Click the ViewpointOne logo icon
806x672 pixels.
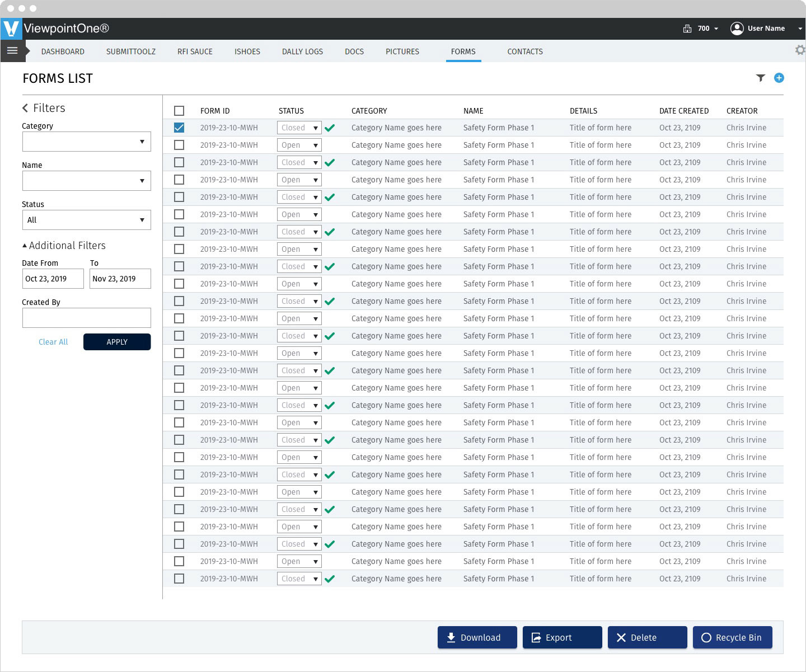click(x=11, y=29)
